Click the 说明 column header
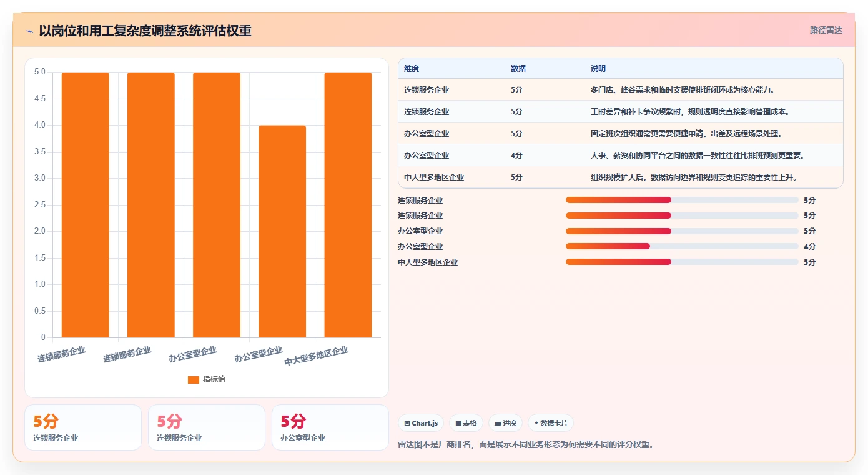This screenshot has width=868, height=475. (598, 69)
